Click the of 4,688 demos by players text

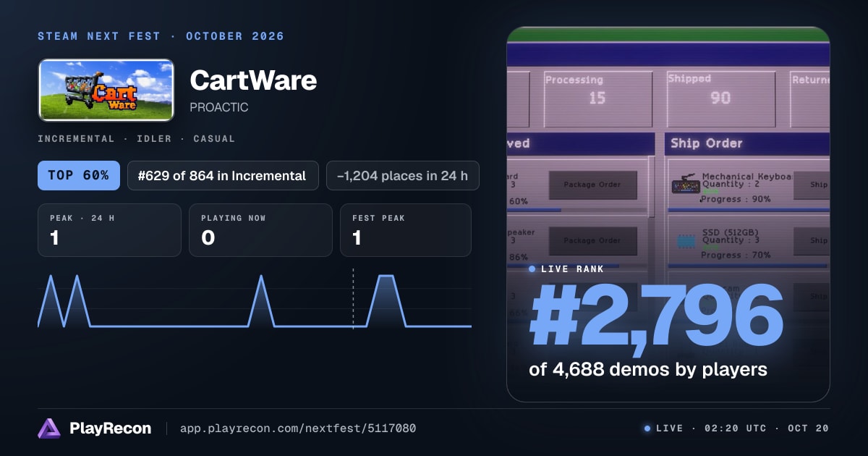647,369
